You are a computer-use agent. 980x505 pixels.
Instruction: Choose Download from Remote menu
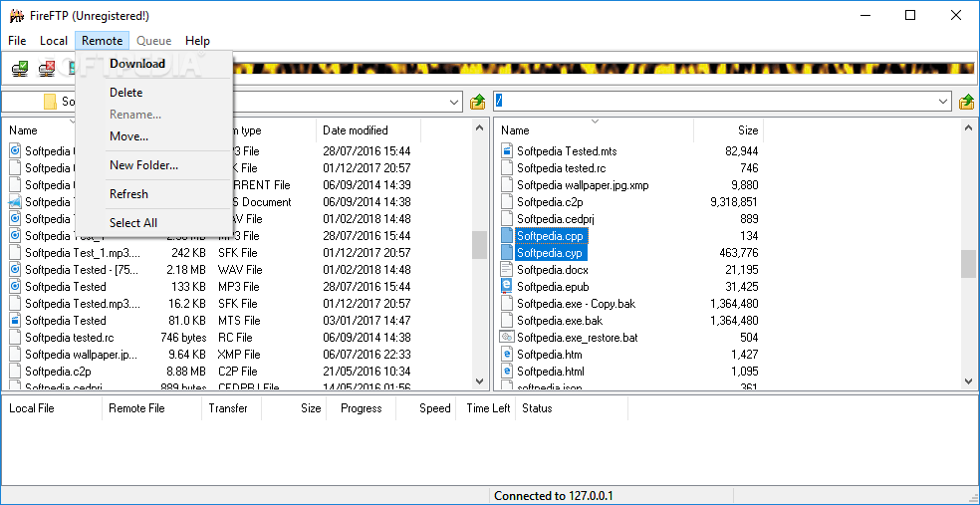tap(154, 64)
